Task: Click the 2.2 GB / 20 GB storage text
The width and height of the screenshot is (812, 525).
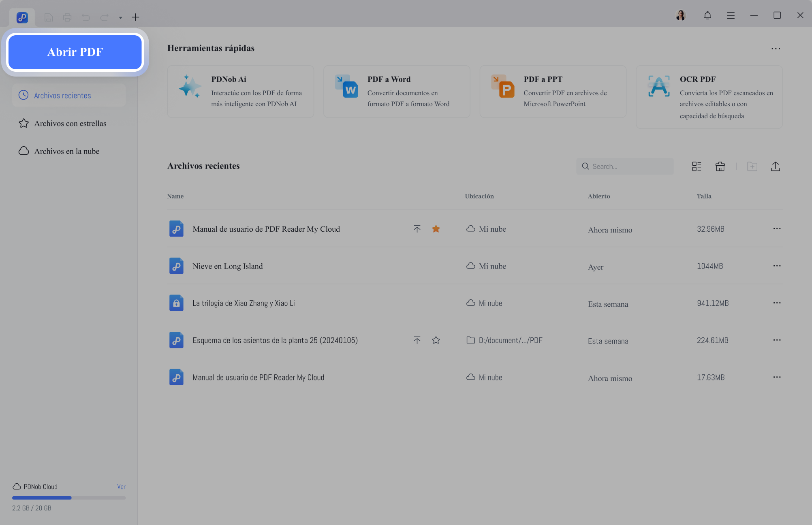Action: pyautogui.click(x=32, y=508)
